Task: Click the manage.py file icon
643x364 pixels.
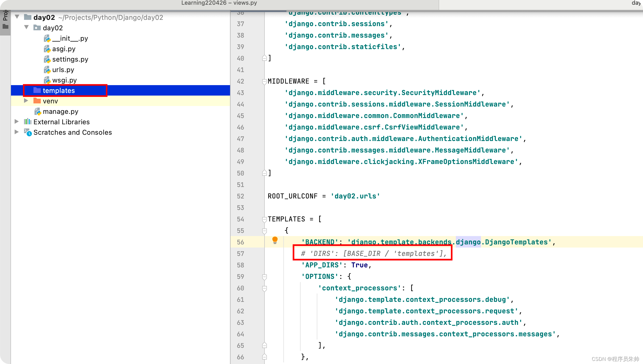Action: tap(38, 112)
